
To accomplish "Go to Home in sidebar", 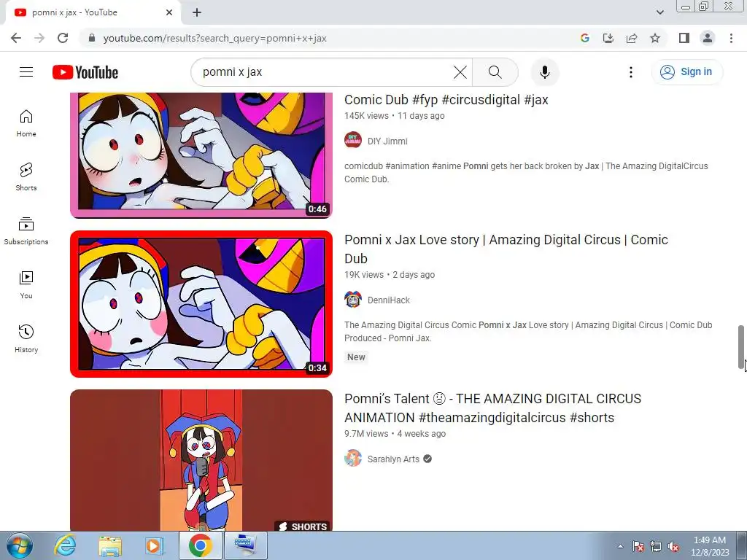I will 26,123.
